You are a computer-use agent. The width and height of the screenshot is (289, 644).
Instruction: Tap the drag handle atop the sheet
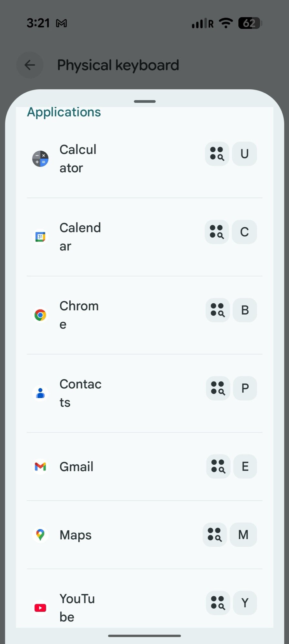[144, 101]
